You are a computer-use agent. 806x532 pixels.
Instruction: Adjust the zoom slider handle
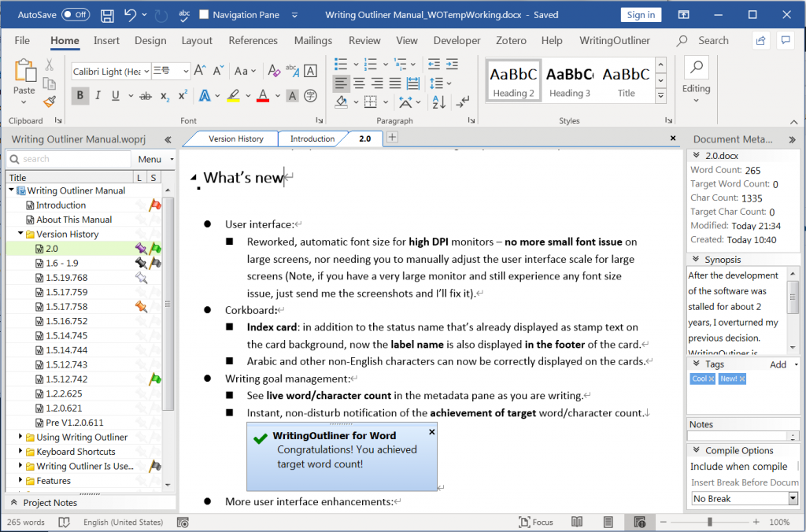(x=710, y=523)
